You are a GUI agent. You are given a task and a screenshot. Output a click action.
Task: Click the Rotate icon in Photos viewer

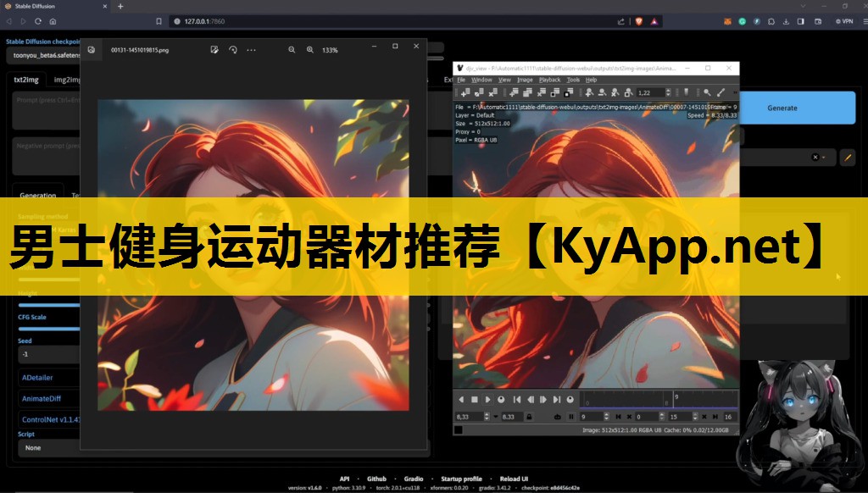pos(233,50)
